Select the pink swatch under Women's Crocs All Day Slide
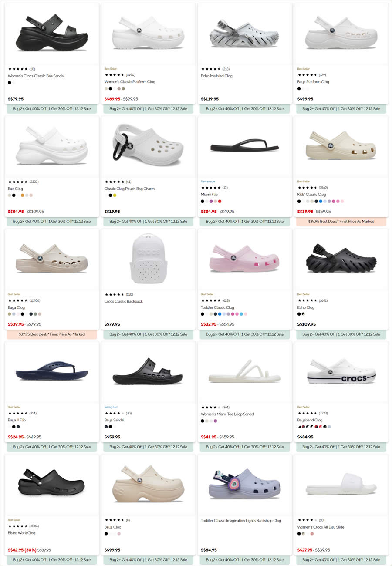This screenshot has height=566, width=392. pyautogui.click(x=312, y=533)
